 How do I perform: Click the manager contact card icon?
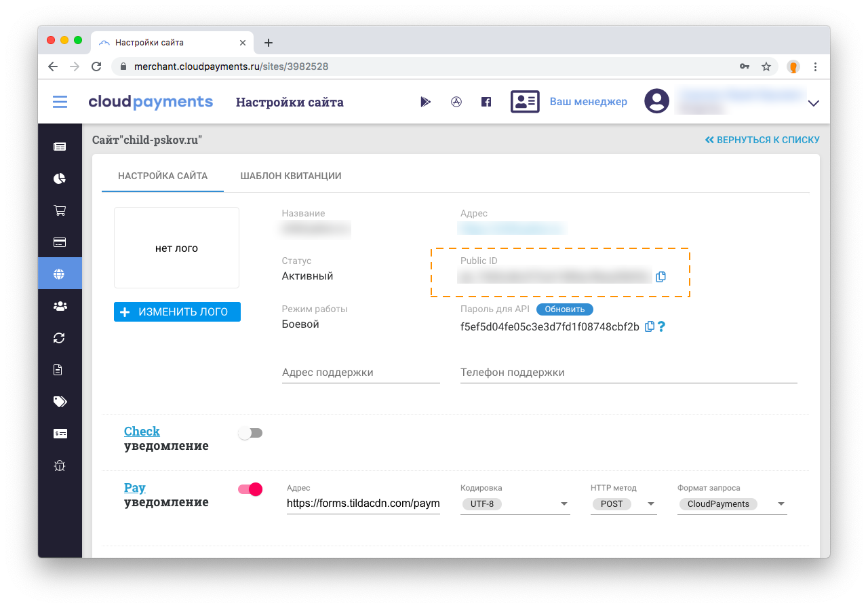pos(525,102)
